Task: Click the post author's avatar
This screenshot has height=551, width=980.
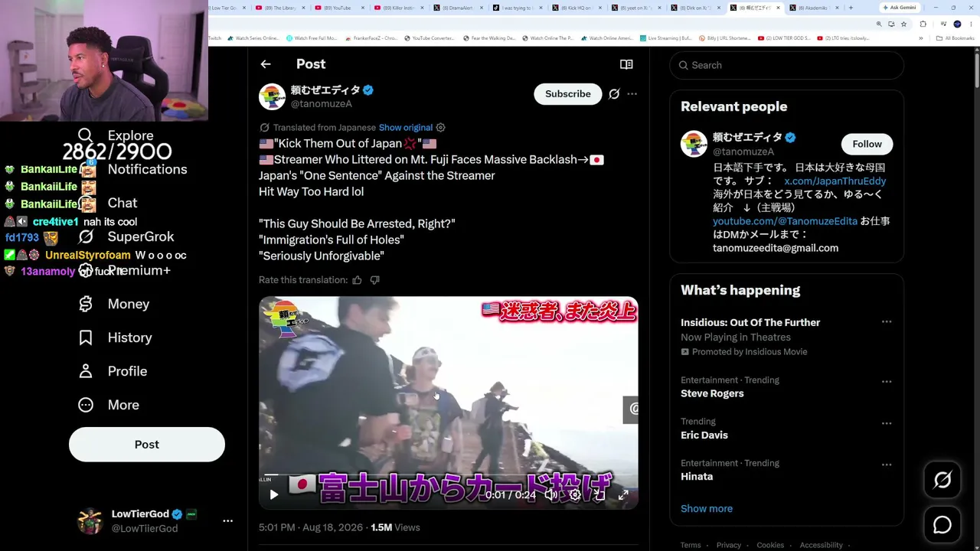Action: pos(272,97)
